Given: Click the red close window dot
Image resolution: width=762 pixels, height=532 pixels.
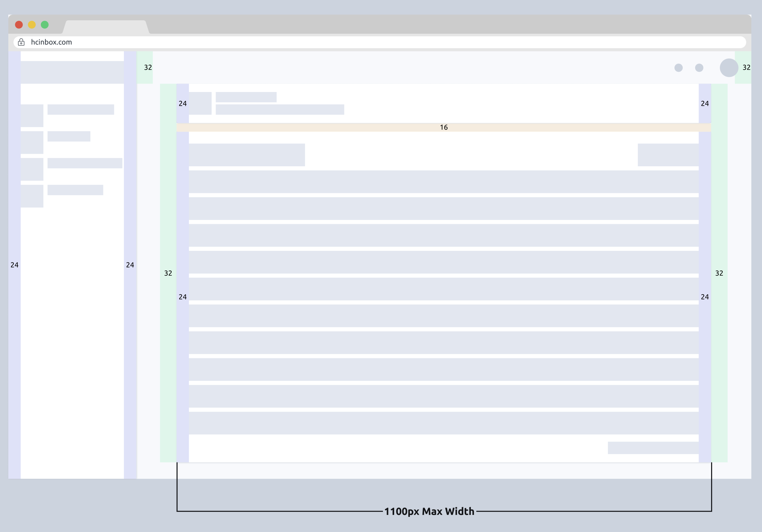Looking at the screenshot, I should 19,25.
